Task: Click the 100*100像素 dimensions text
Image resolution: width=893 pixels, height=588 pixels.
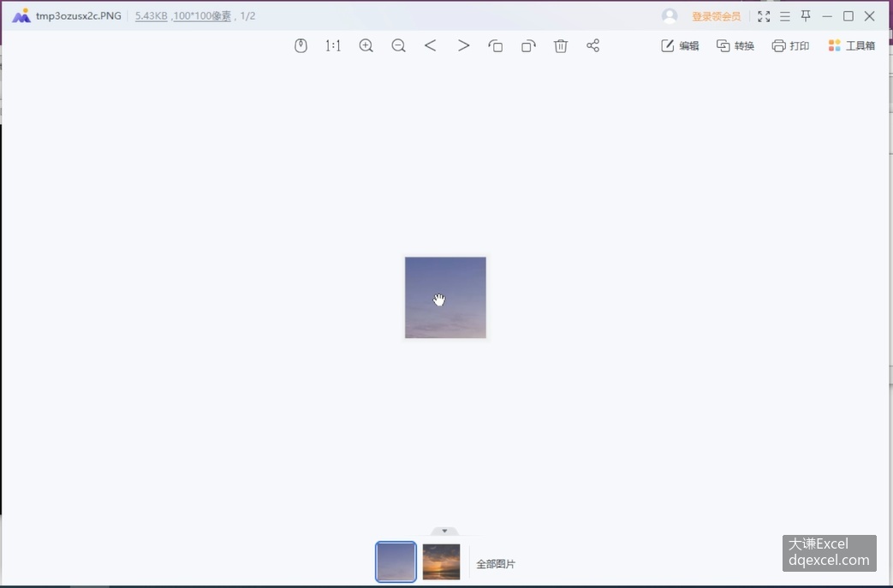Action: (202, 16)
